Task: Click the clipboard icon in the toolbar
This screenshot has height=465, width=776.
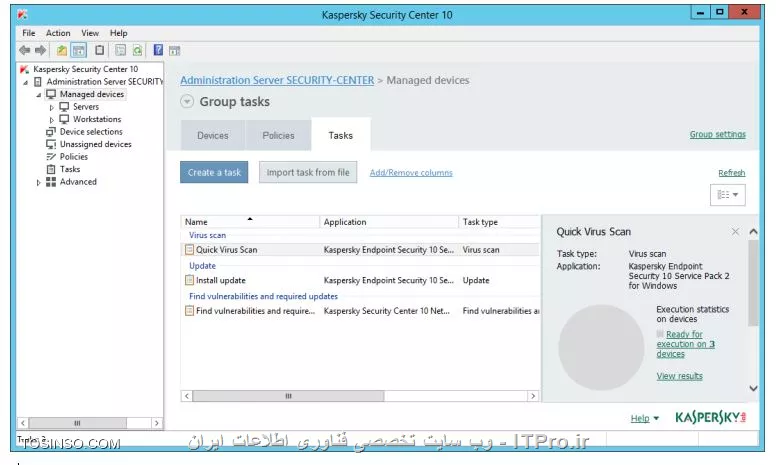Action: click(99, 50)
